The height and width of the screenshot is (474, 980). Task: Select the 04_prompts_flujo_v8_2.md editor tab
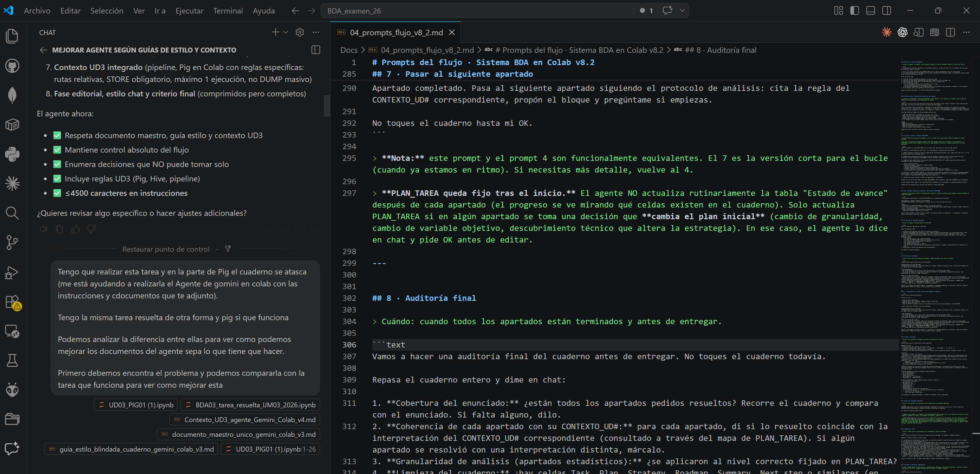396,32
